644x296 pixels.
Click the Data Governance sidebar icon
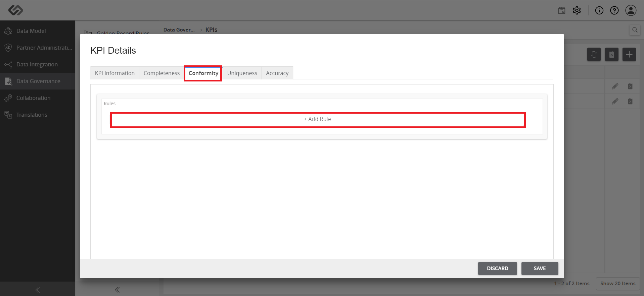point(8,81)
